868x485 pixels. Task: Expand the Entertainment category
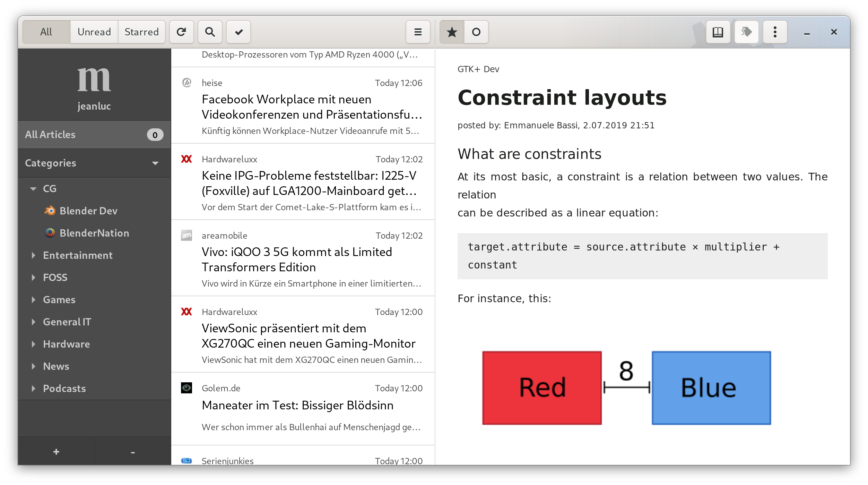click(x=33, y=255)
